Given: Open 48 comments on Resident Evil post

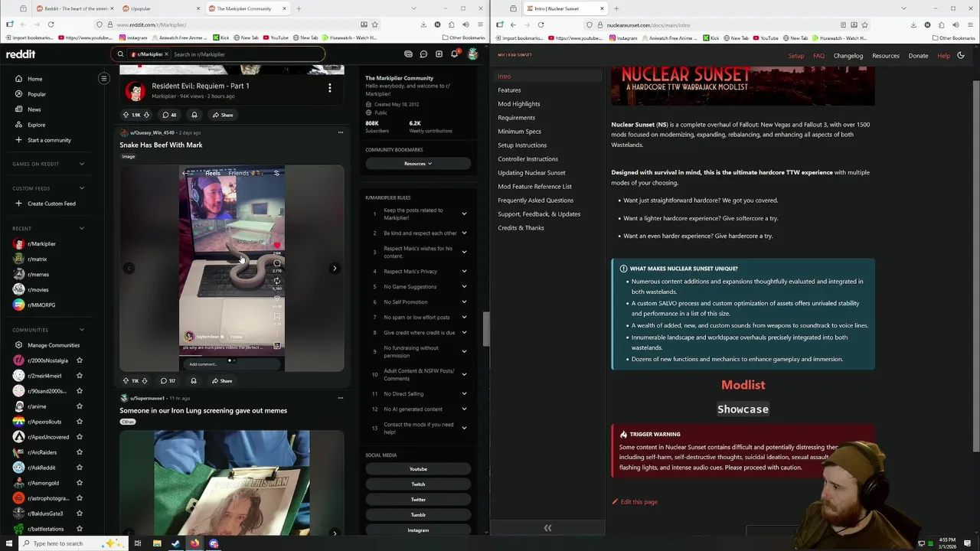Looking at the screenshot, I should [168, 115].
